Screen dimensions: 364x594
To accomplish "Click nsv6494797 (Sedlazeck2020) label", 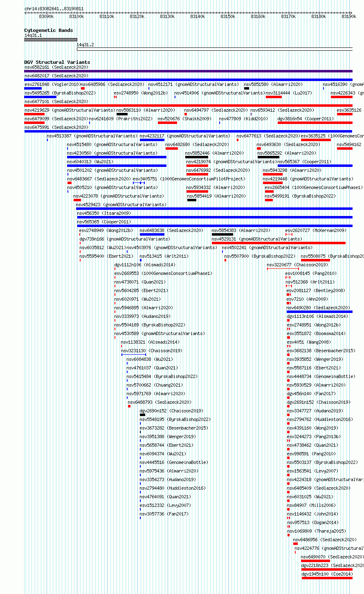I will click(x=216, y=110).
